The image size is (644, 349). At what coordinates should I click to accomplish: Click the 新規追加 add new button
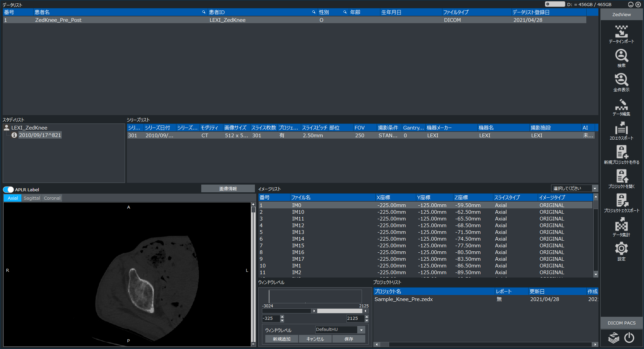pos(282,339)
